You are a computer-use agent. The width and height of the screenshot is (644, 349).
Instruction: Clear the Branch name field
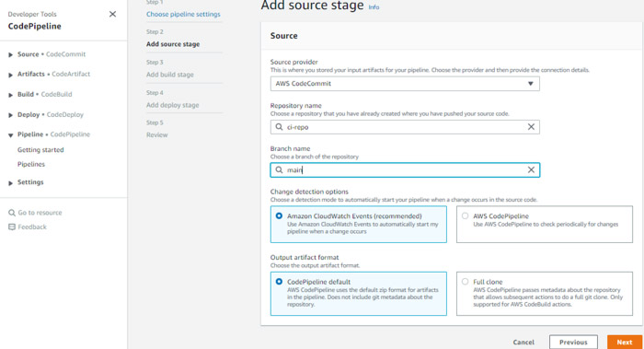(x=531, y=169)
